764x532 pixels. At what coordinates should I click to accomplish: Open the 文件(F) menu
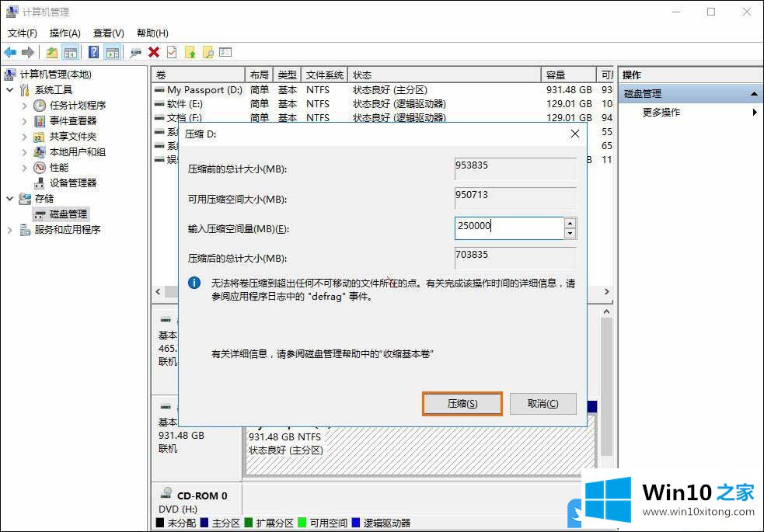click(x=22, y=33)
